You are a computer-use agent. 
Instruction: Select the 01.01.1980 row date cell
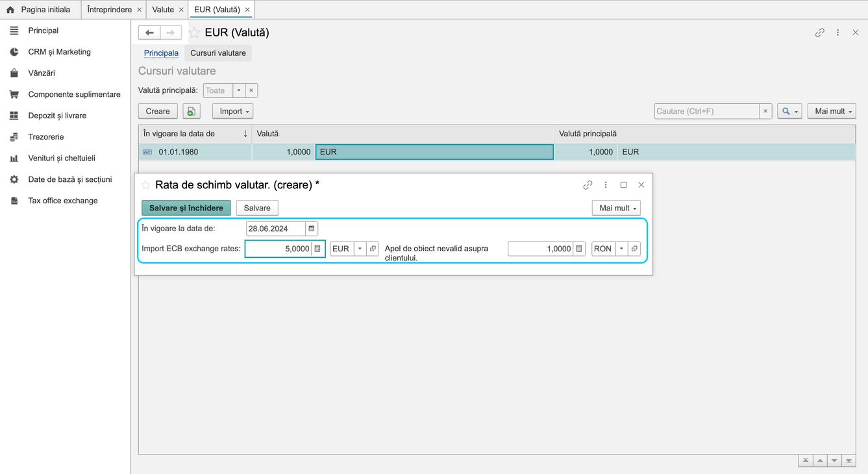(x=195, y=152)
